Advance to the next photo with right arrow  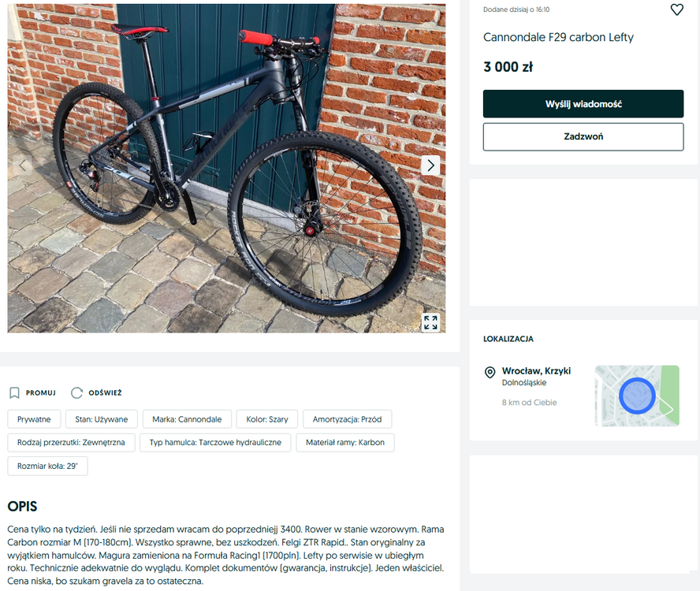pos(430,165)
